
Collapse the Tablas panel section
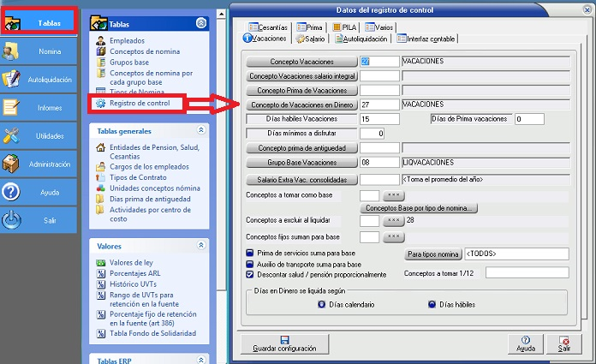tap(201, 24)
